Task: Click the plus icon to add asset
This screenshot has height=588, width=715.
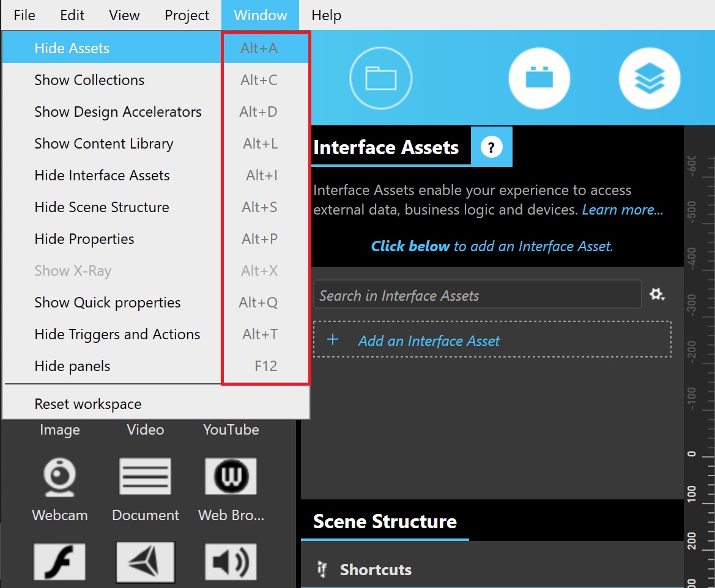Action: [333, 339]
